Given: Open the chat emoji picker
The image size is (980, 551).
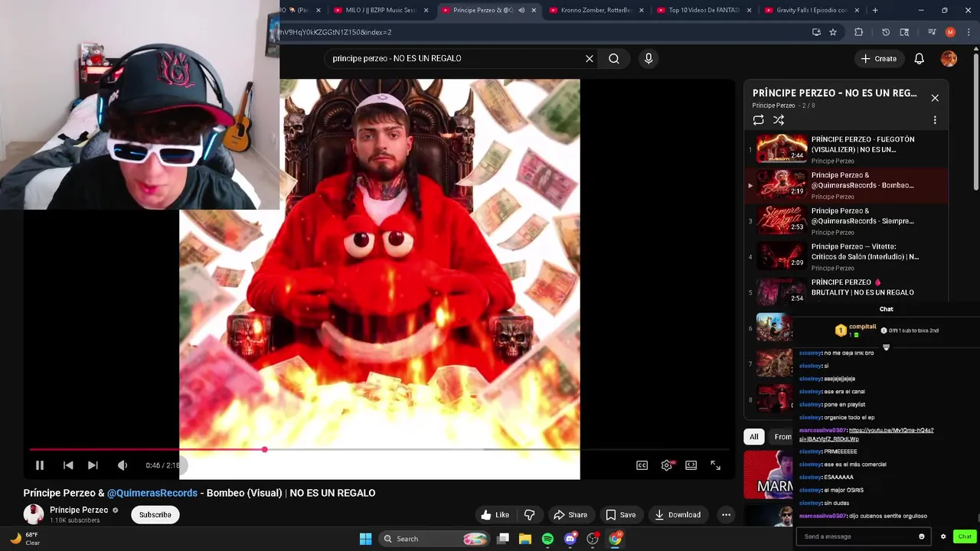Looking at the screenshot, I should pyautogui.click(x=922, y=536).
